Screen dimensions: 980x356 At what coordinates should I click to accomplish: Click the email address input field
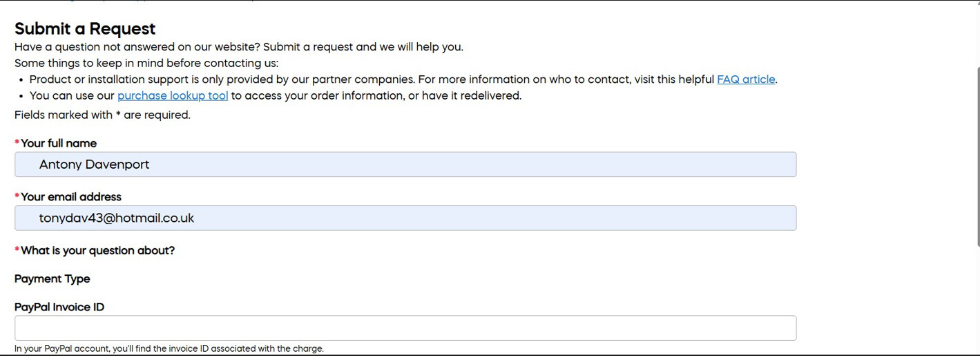click(405, 218)
